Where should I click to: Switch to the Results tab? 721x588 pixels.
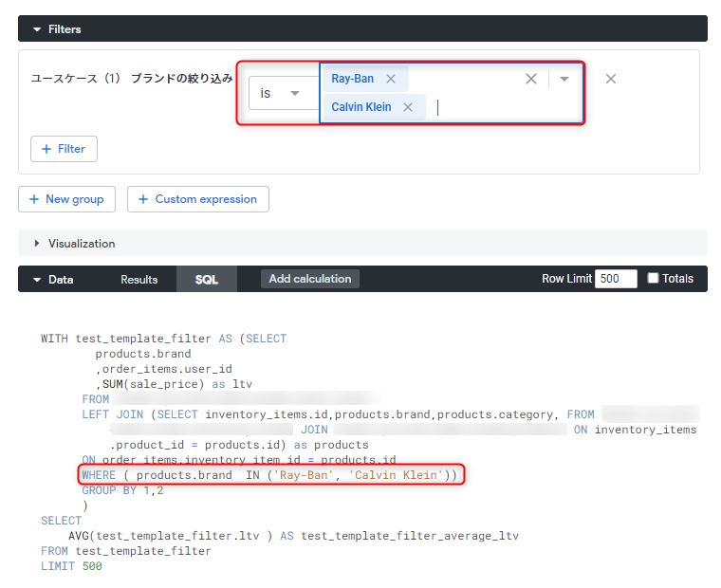tap(139, 280)
